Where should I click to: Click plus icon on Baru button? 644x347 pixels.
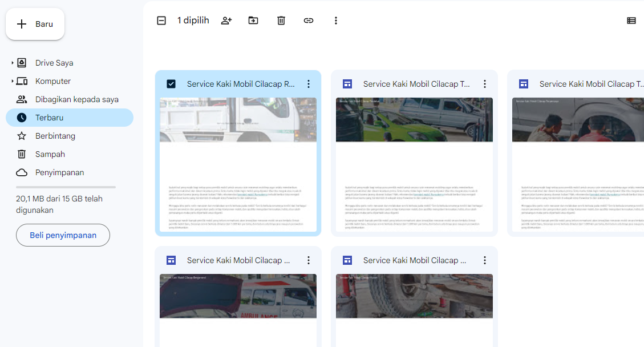[21, 24]
